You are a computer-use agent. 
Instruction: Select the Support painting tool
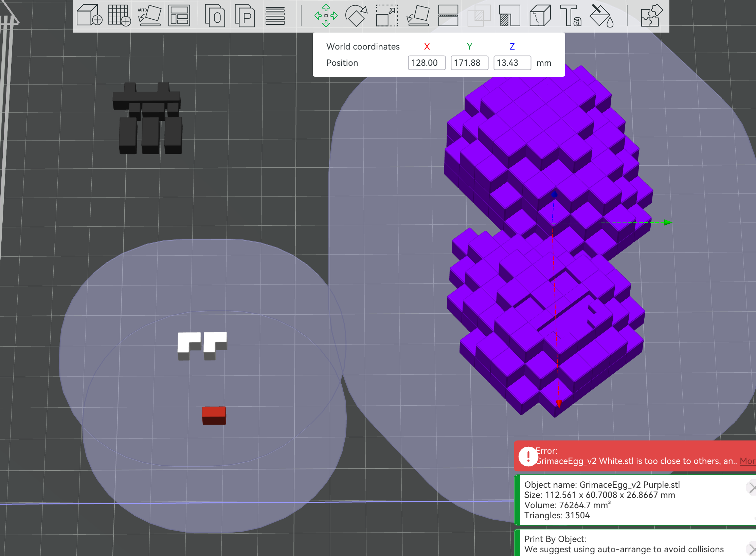tap(509, 16)
